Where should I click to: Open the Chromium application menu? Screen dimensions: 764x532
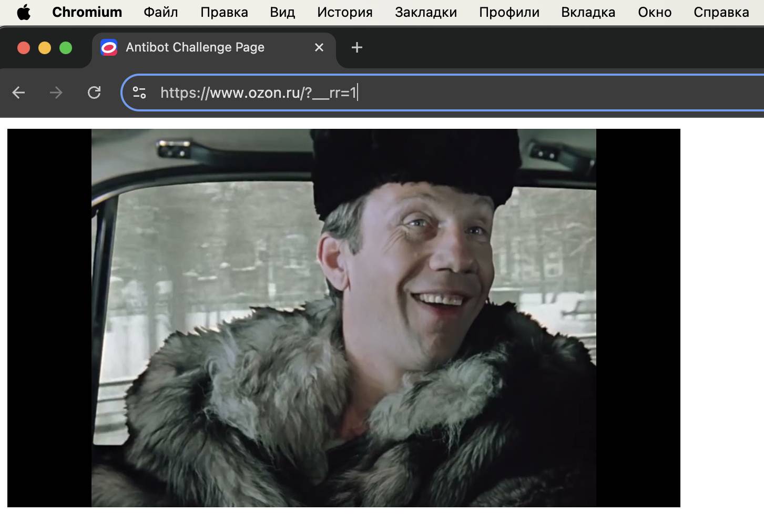[x=87, y=12]
